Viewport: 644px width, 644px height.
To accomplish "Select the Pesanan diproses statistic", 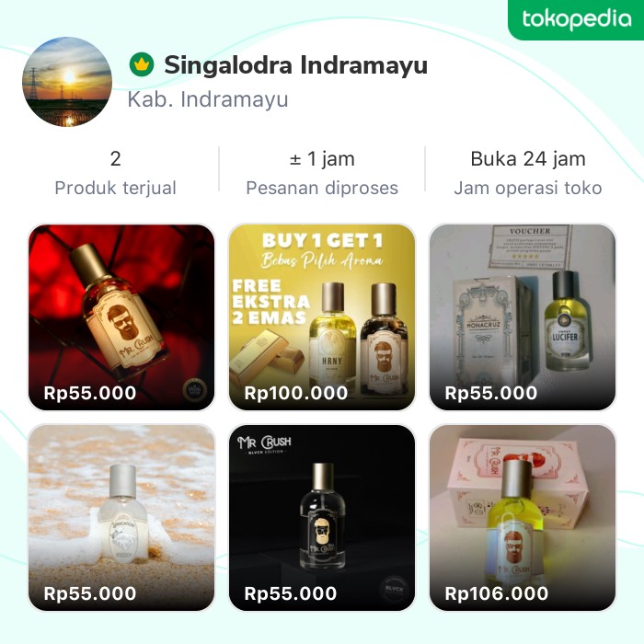I will pos(322,173).
